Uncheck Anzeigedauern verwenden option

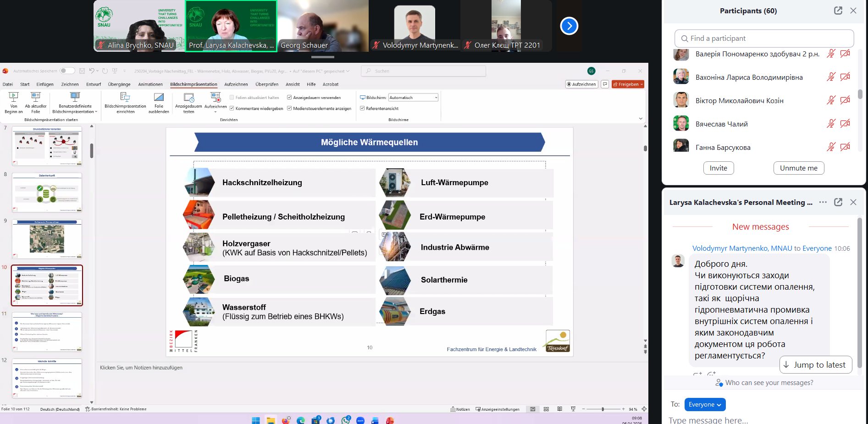coord(289,98)
